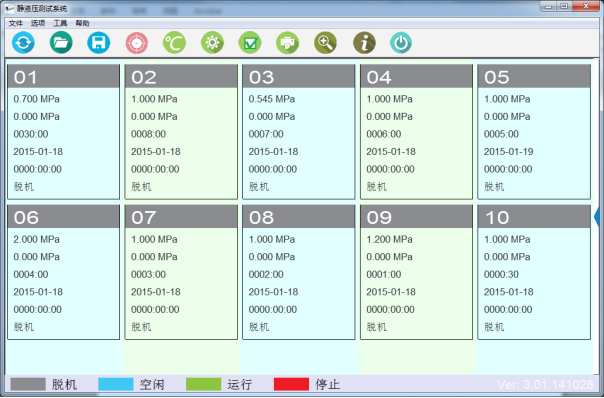This screenshot has width=604, height=398.
Task: Click the red 停止 legend swatch
Action: click(x=291, y=384)
